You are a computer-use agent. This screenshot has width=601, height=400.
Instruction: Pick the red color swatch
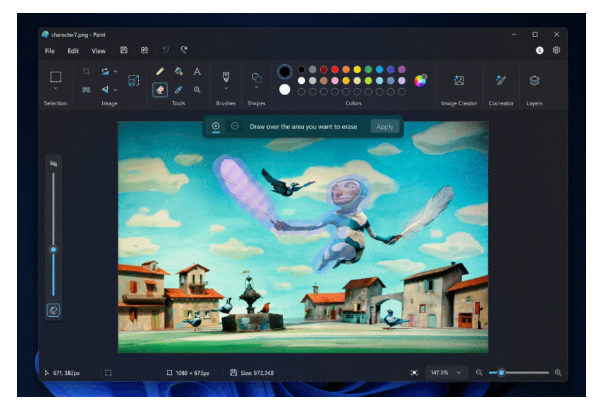336,69
